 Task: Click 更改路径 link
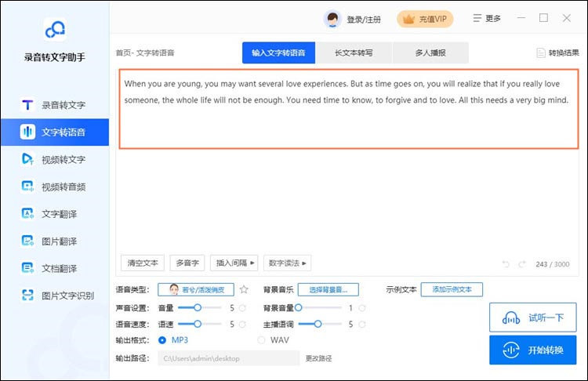tap(318, 358)
